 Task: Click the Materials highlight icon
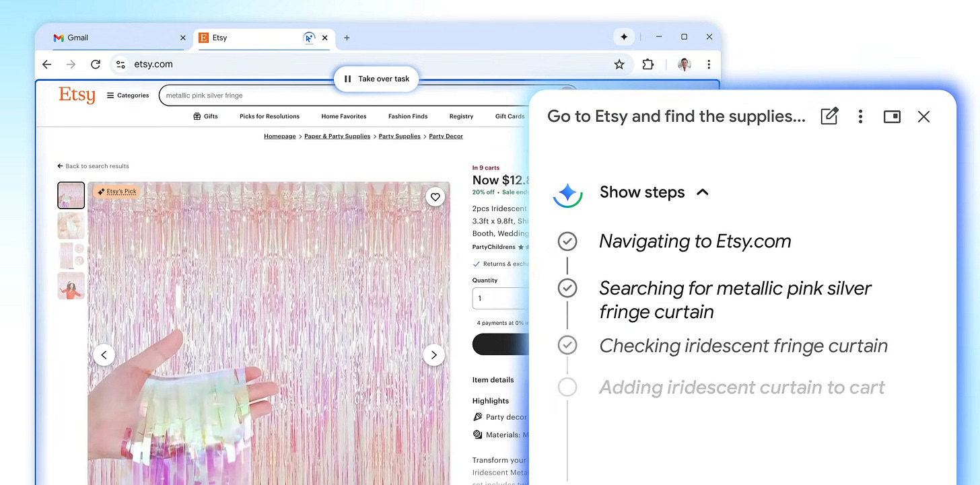(478, 435)
